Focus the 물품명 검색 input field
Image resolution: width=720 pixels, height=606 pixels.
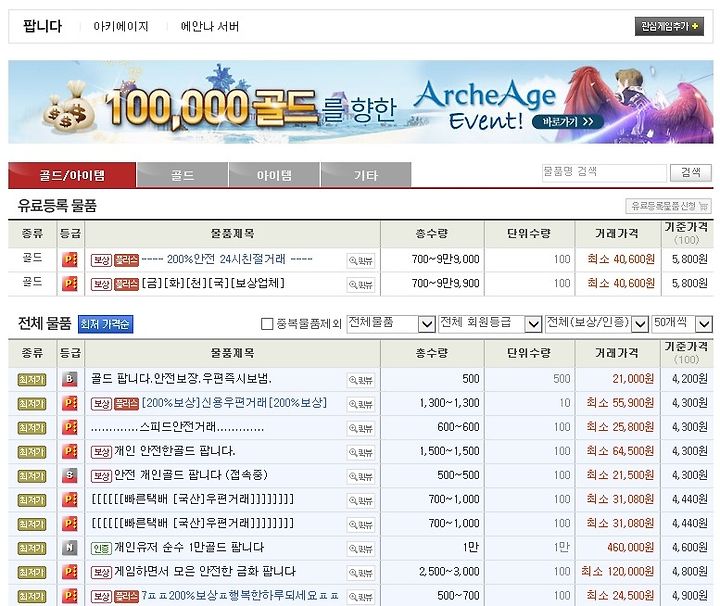(x=604, y=173)
